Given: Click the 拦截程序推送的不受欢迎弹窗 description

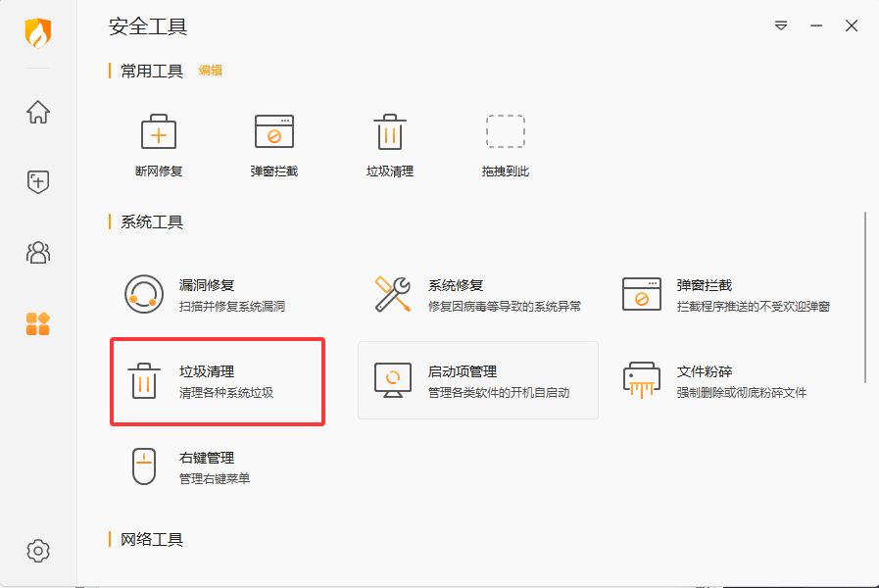Looking at the screenshot, I should tap(754, 307).
